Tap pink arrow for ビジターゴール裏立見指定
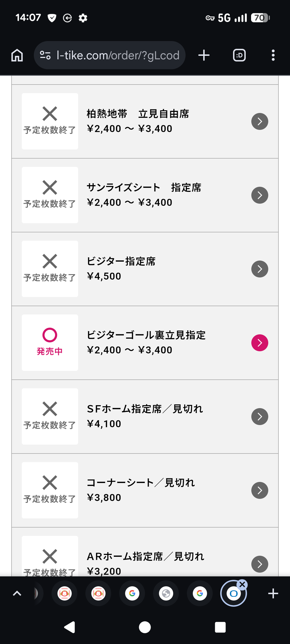Screen dimensions: 290x644 (260, 343)
